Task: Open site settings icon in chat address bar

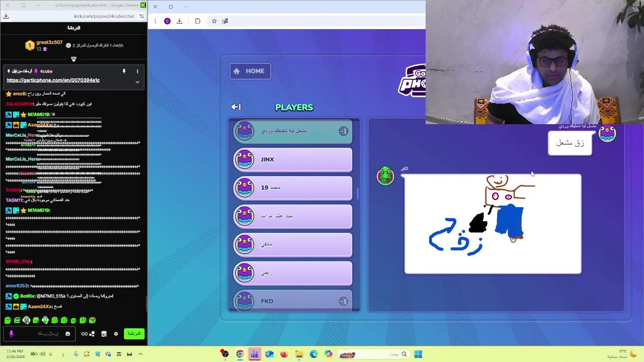Action: [141, 16]
